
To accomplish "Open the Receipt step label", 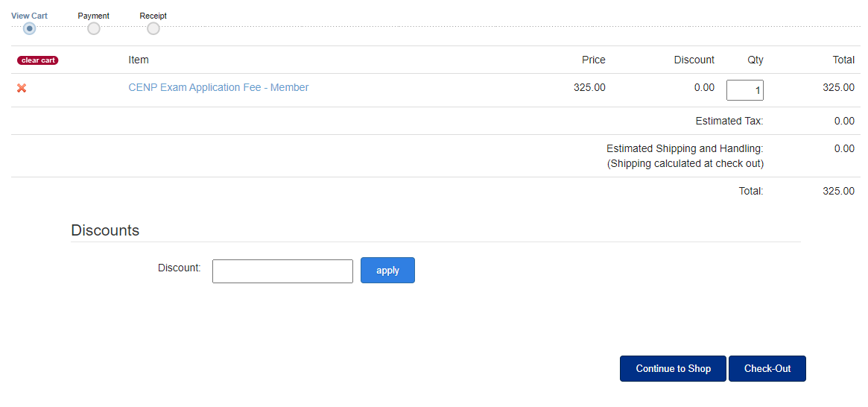I will pos(153,16).
